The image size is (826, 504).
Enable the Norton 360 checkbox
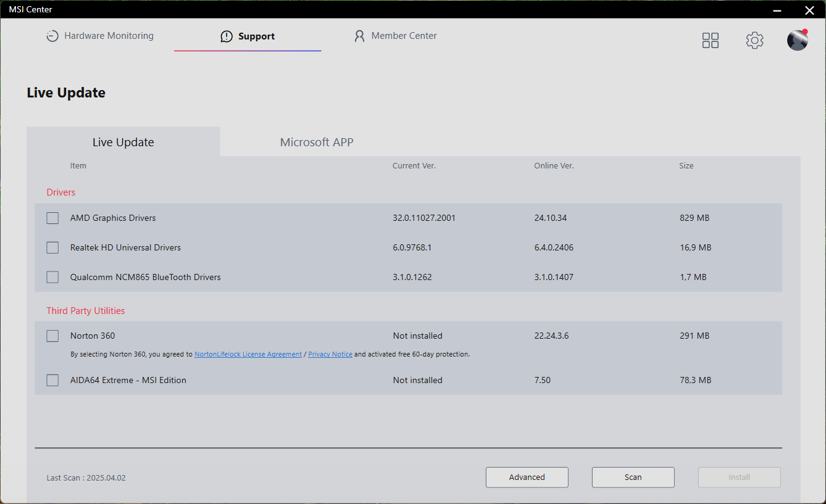point(52,336)
